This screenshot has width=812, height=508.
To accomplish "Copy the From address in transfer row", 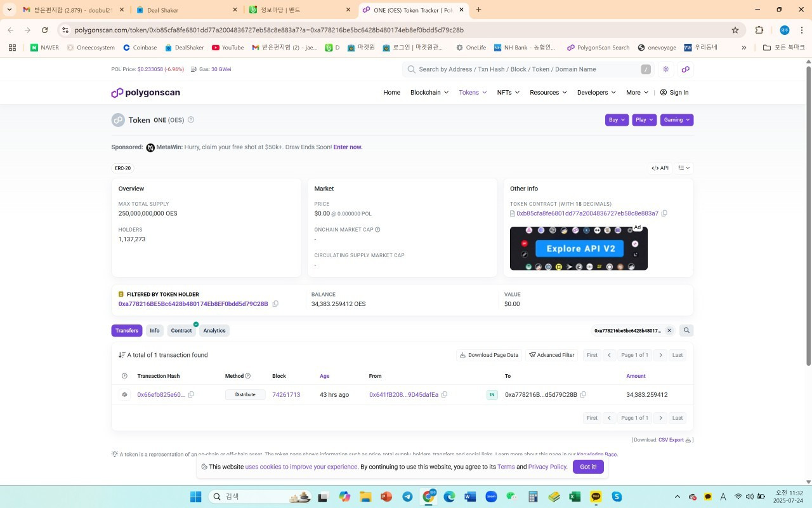I will click(x=444, y=394).
